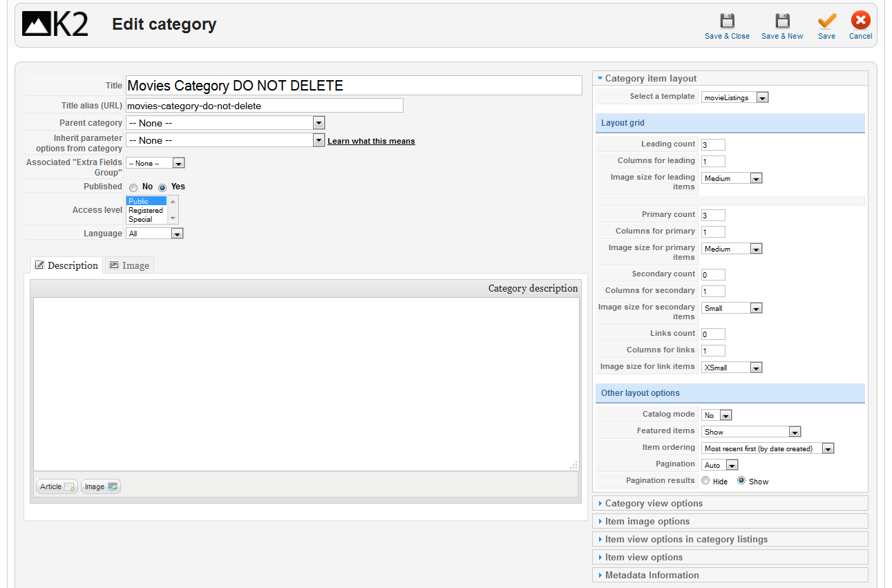This screenshot has width=892, height=588.
Task: Click the Secondary count field
Action: coord(713,275)
